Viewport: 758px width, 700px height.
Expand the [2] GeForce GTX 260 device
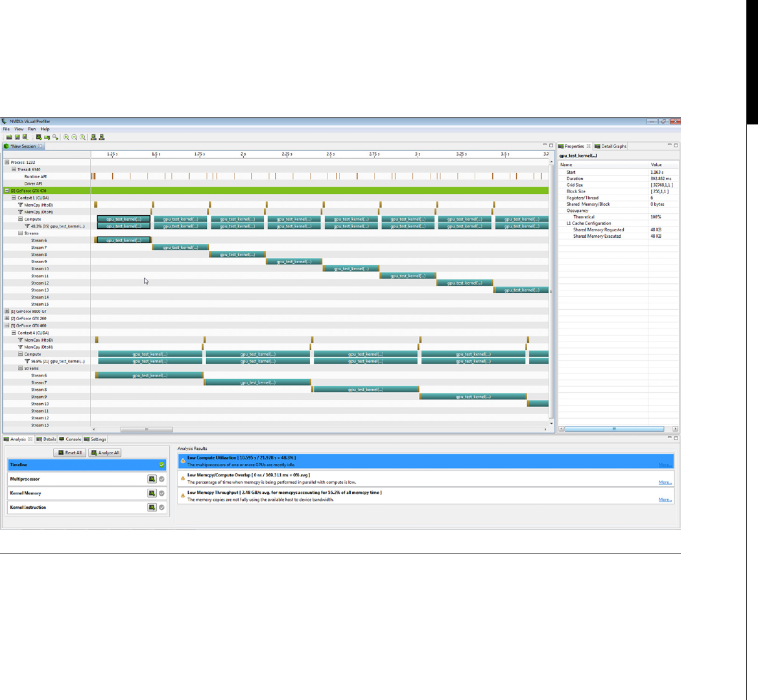pos(6,319)
